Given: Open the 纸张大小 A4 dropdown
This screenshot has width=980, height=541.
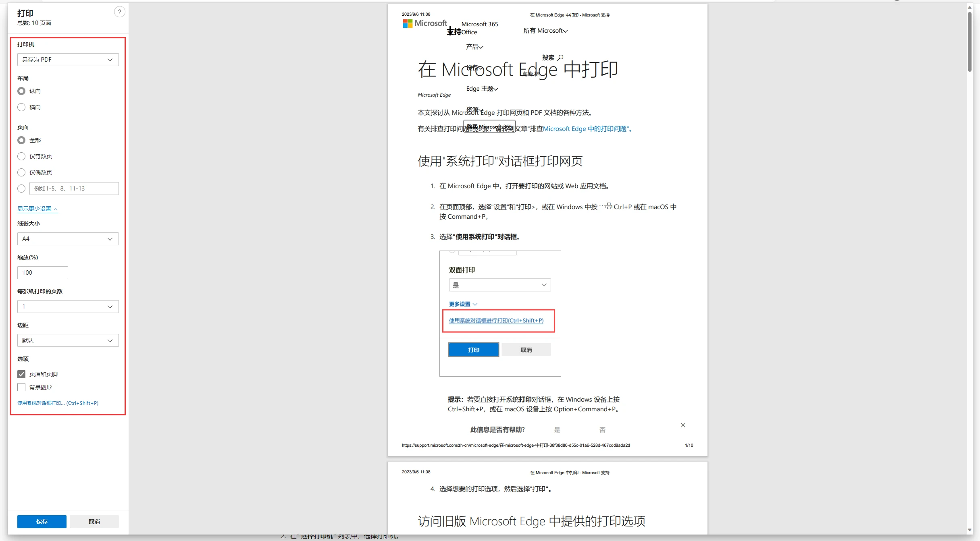Looking at the screenshot, I should point(68,239).
